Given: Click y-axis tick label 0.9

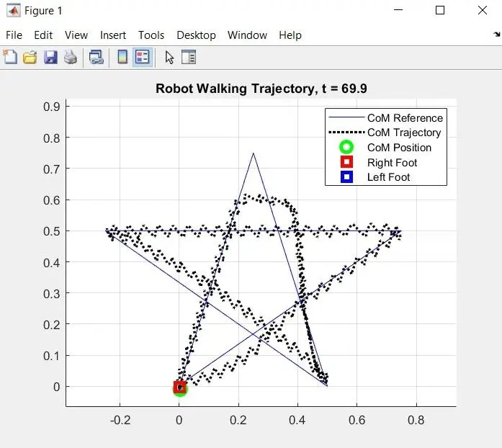Looking at the screenshot, I should [x=52, y=107].
